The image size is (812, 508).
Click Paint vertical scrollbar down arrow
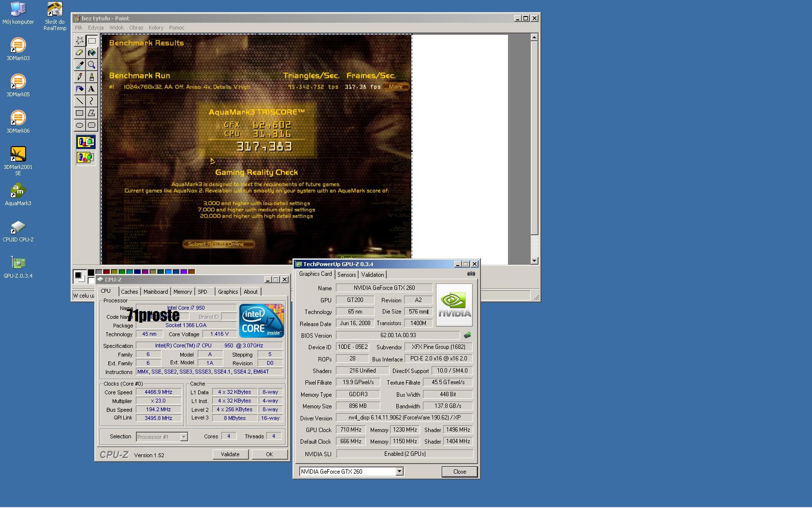coord(534,261)
